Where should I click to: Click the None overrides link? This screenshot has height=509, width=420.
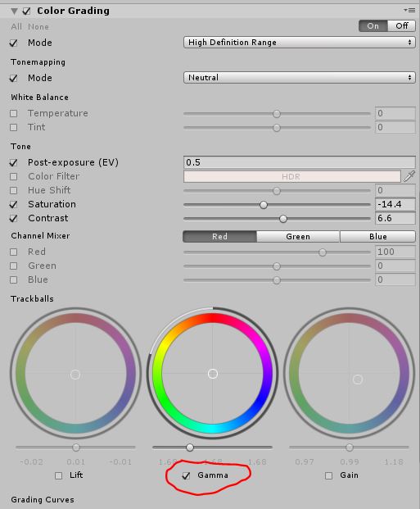pos(38,26)
